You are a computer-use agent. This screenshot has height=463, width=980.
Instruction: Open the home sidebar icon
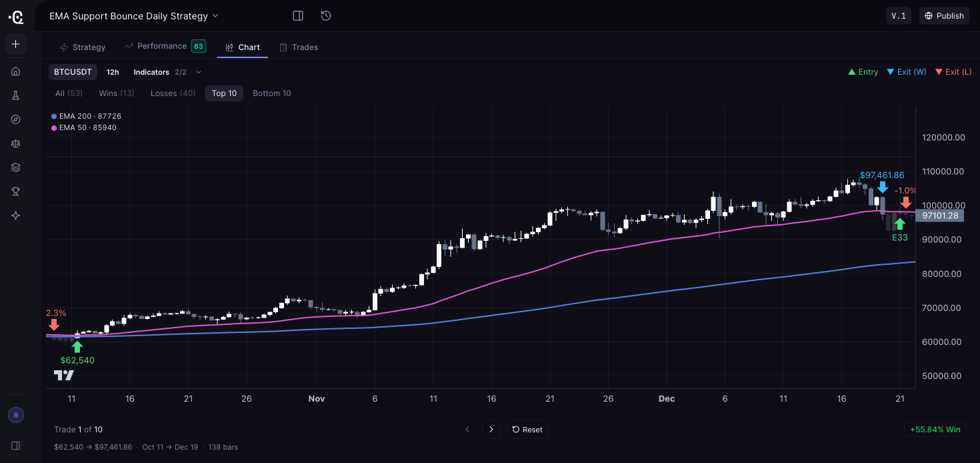click(x=16, y=71)
